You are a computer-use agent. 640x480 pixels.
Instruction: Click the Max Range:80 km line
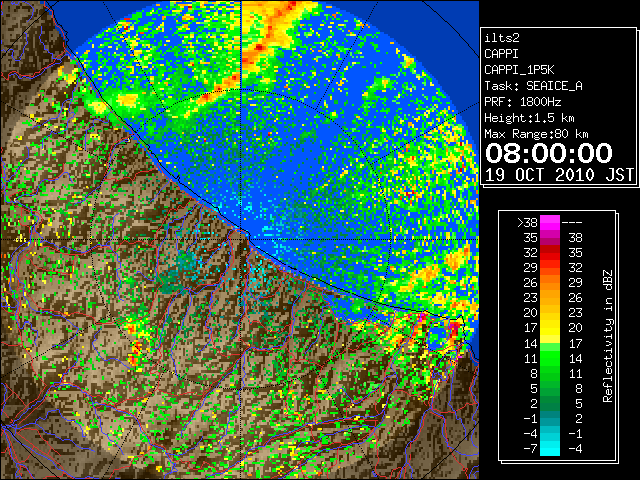(536, 134)
